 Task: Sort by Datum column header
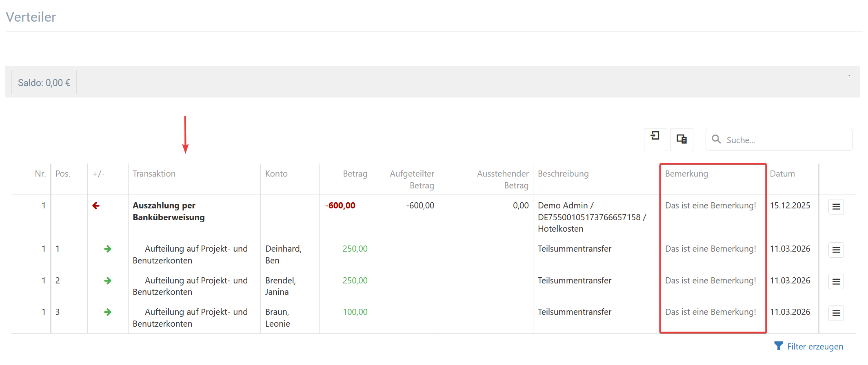pyautogui.click(x=782, y=174)
